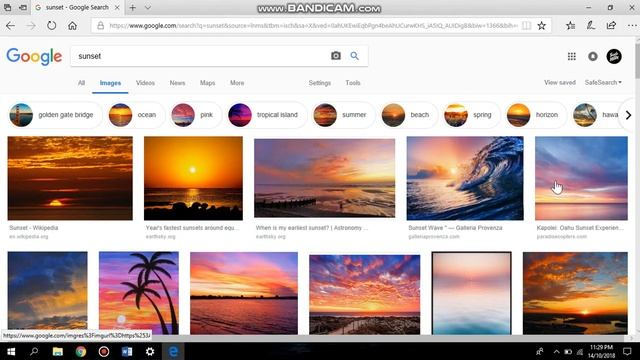Open File Explorer from the taskbar

58,351
